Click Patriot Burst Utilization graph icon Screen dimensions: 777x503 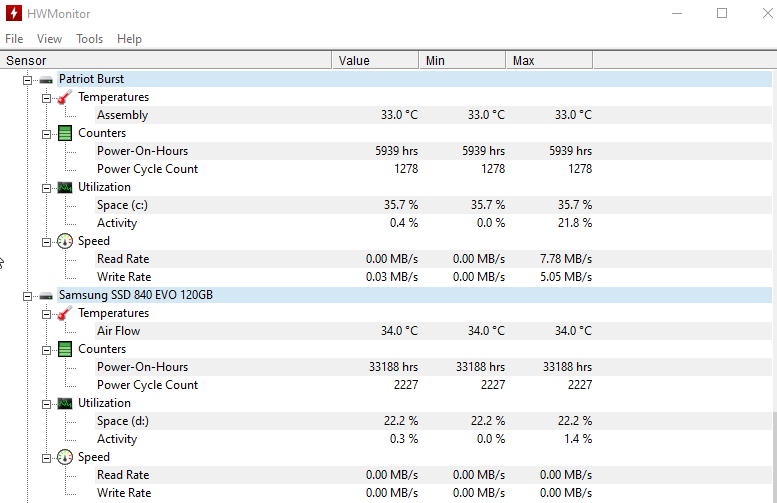65,187
